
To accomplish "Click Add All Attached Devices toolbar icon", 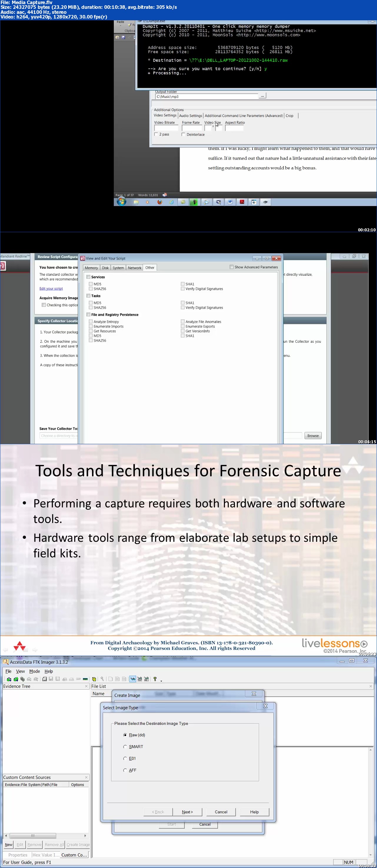I will pyautogui.click(x=16, y=679).
